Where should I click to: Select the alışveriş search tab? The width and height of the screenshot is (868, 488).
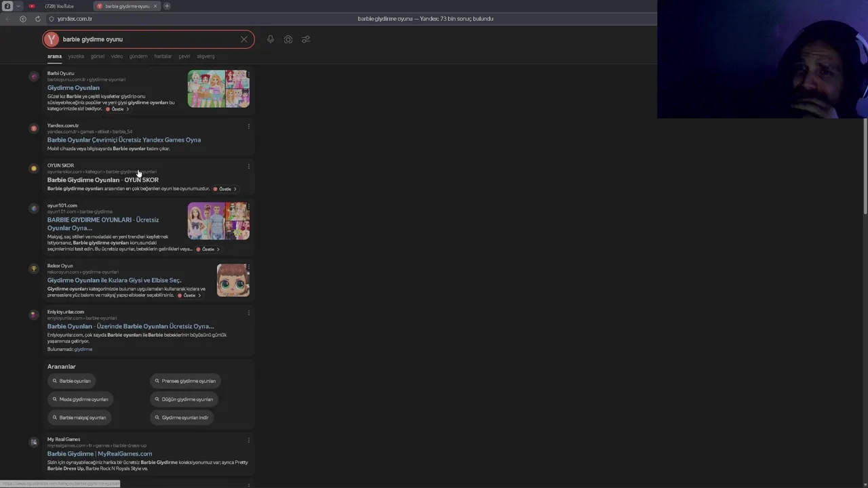click(205, 56)
